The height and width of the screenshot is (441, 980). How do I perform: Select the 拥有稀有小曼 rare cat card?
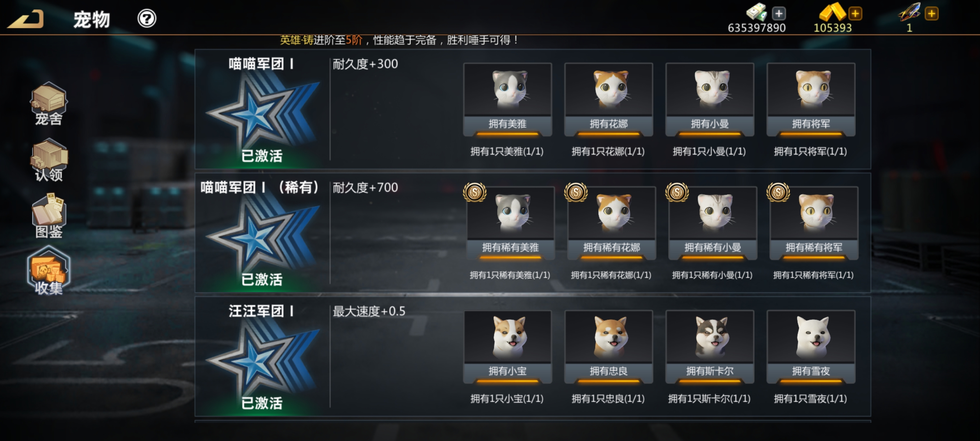(713, 223)
